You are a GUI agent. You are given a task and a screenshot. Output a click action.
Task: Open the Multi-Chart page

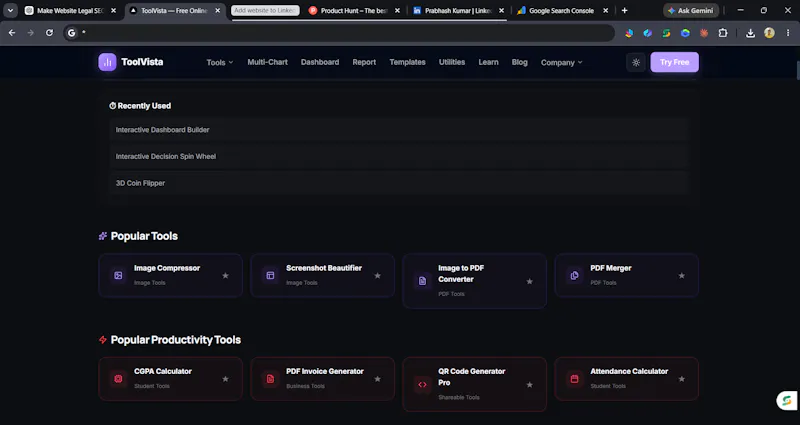(267, 62)
